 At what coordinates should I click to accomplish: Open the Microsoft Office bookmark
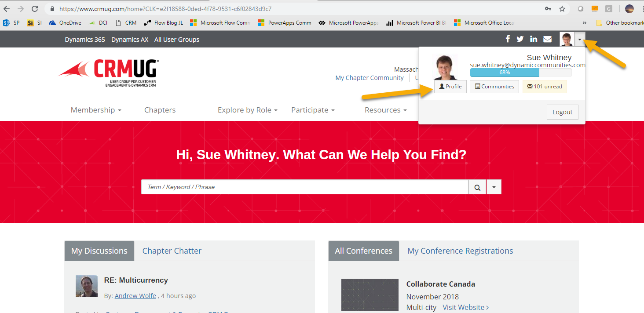pyautogui.click(x=484, y=23)
